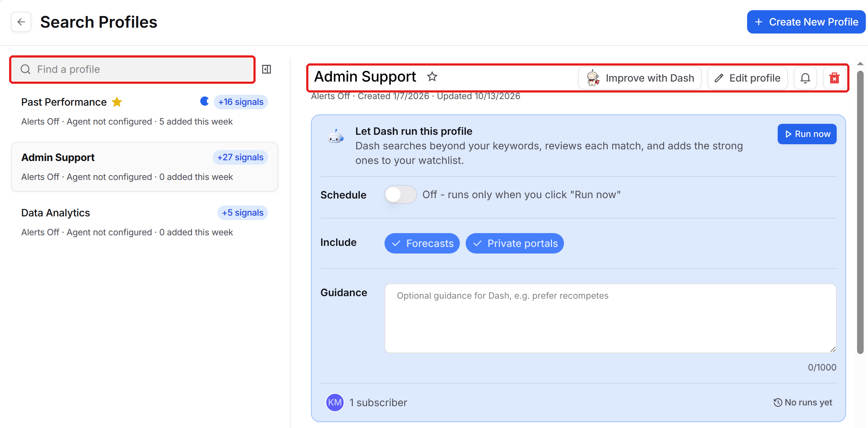Click the scrollbar up arrow
868x428 pixels.
pos(860,64)
